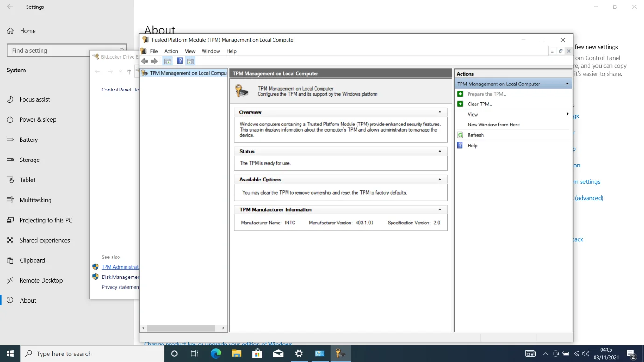Choose New Window from Here action
The height and width of the screenshot is (362, 644).
(494, 125)
